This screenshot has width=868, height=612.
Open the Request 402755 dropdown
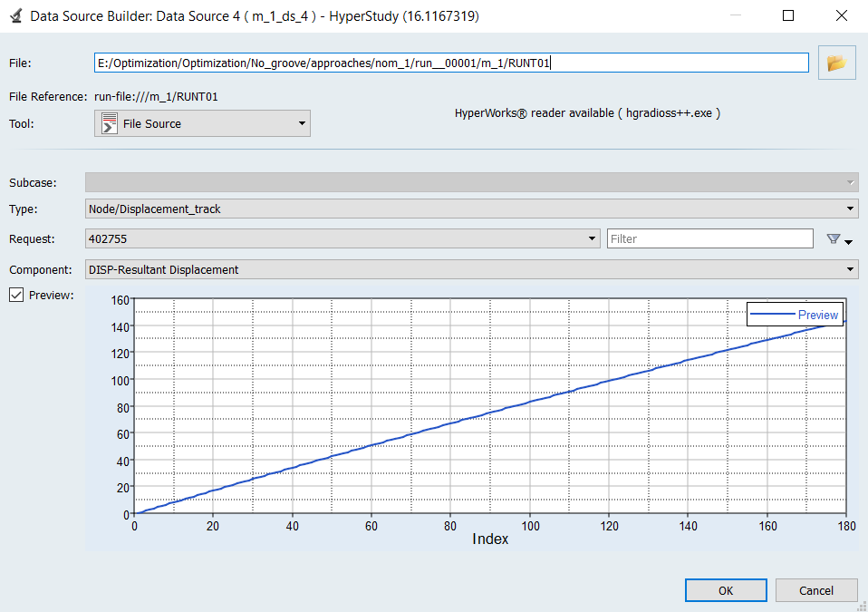[x=342, y=238]
